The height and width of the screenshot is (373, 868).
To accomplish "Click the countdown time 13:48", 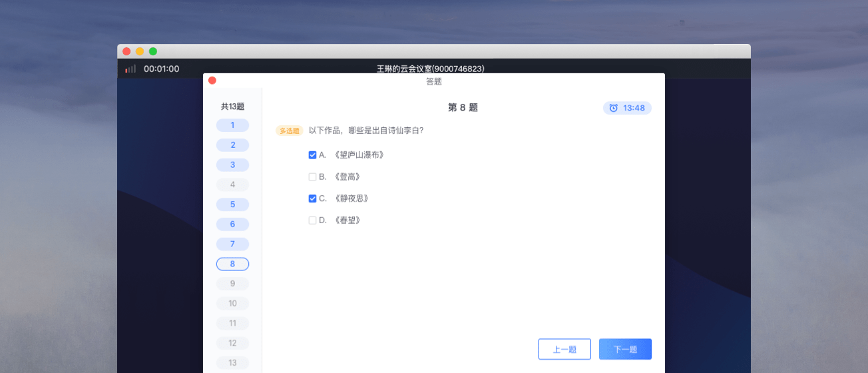I will pos(634,108).
